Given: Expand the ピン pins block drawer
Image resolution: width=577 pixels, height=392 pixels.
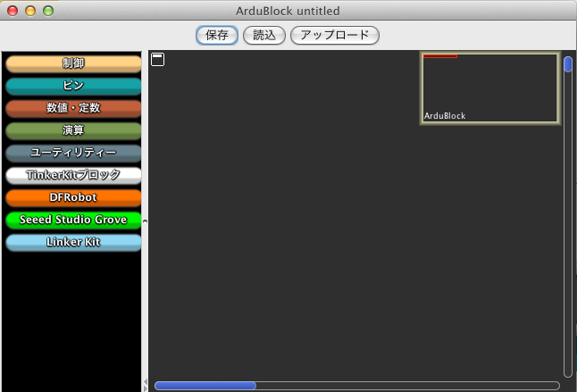Looking at the screenshot, I should click(x=73, y=86).
